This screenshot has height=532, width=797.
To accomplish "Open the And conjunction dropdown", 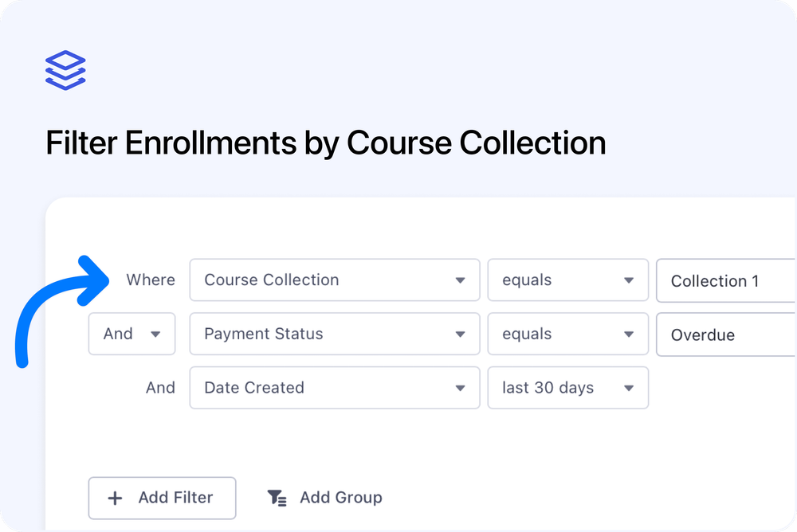I will point(132,334).
